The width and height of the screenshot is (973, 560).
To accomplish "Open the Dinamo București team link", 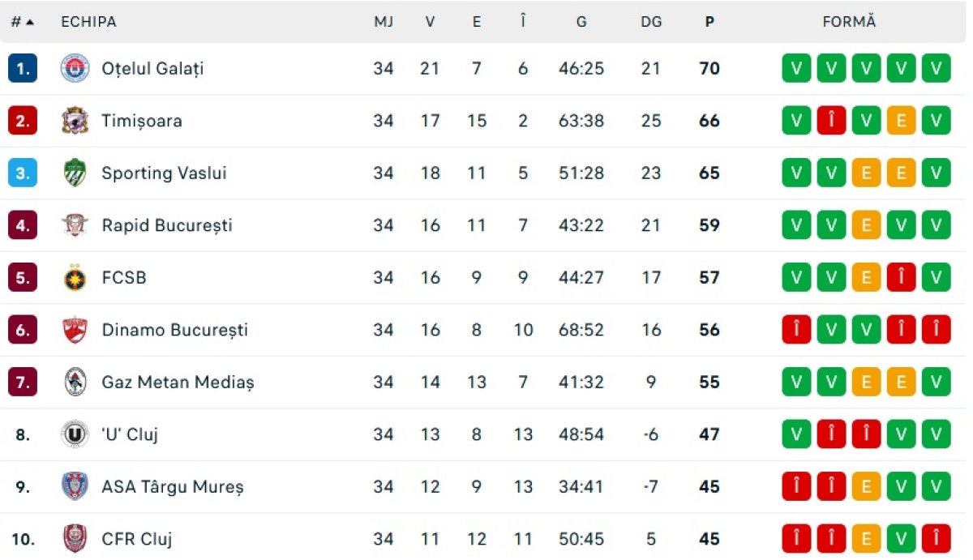I will pyautogui.click(x=174, y=330).
